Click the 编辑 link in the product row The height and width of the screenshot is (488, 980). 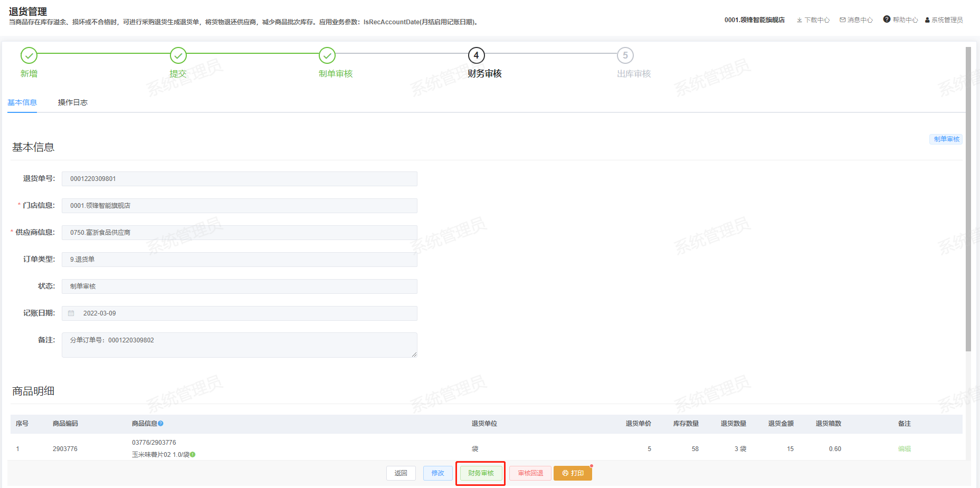click(905, 449)
